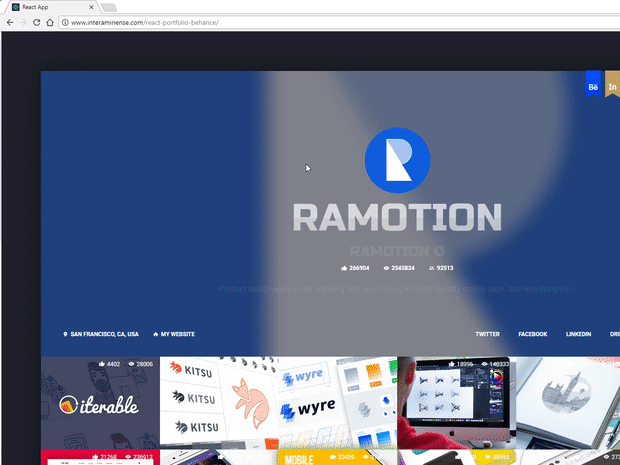Click the San Francisco, CA, USA location
This screenshot has width=620, height=465.
(x=101, y=334)
